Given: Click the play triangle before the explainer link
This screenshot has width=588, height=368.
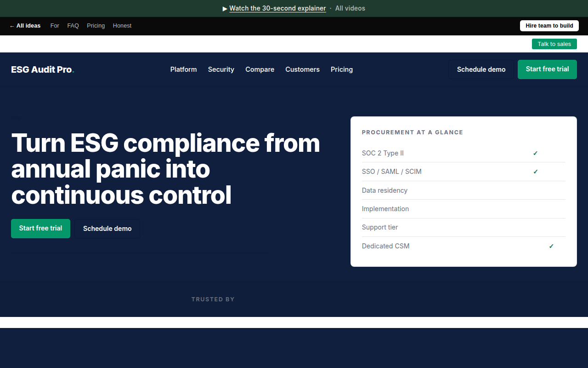Looking at the screenshot, I should click(225, 8).
